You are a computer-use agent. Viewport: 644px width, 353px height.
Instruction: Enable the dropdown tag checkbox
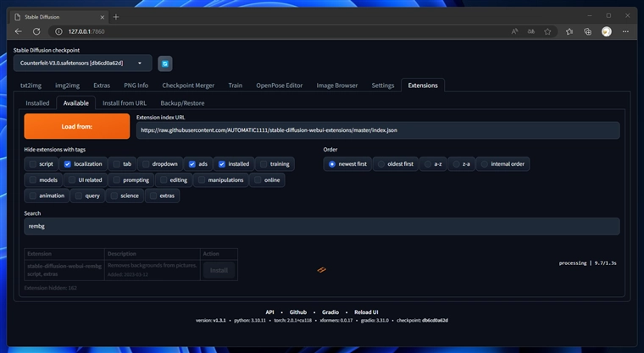pos(146,164)
